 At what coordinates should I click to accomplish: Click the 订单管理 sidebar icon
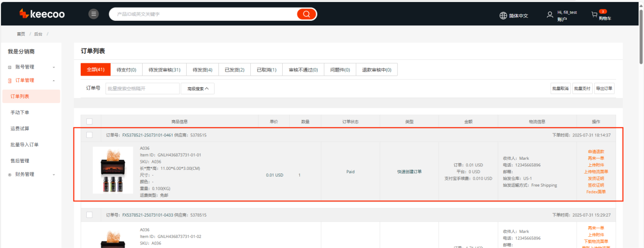click(10, 80)
